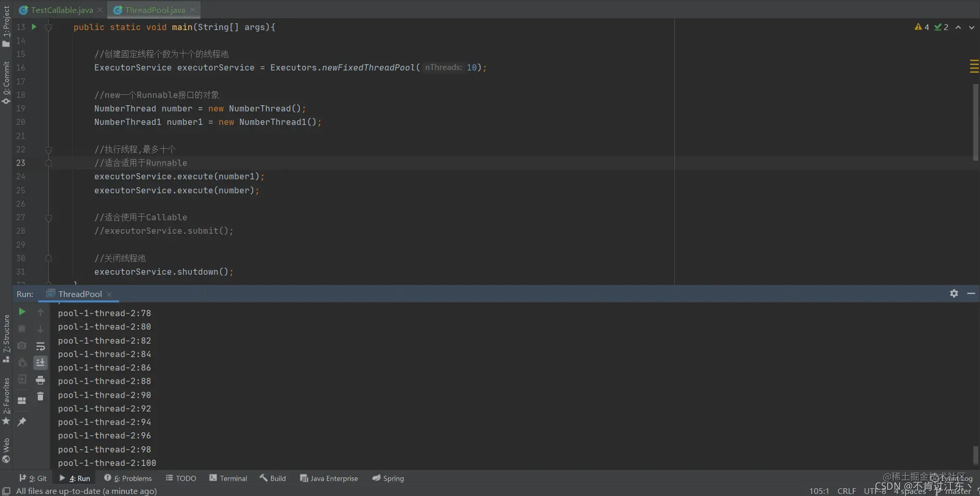Open master git branch popup

coord(954,491)
